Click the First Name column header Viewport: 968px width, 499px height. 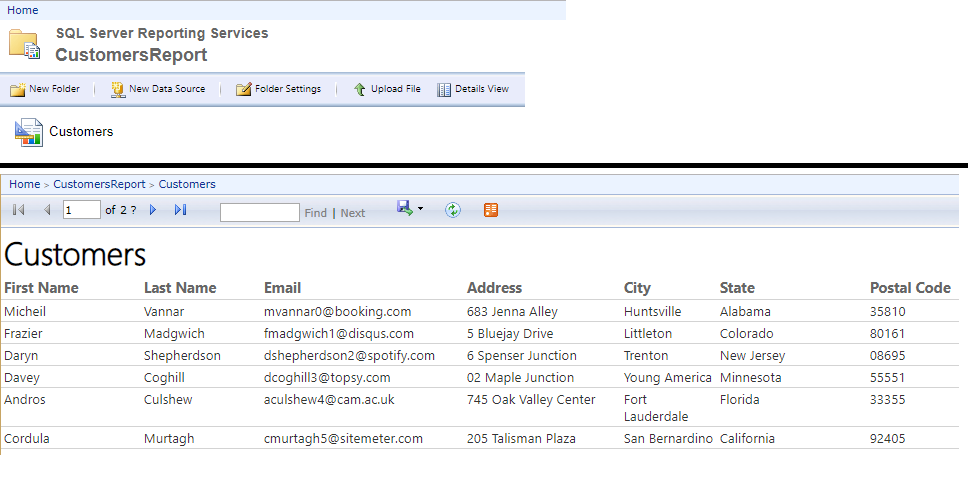[41, 288]
